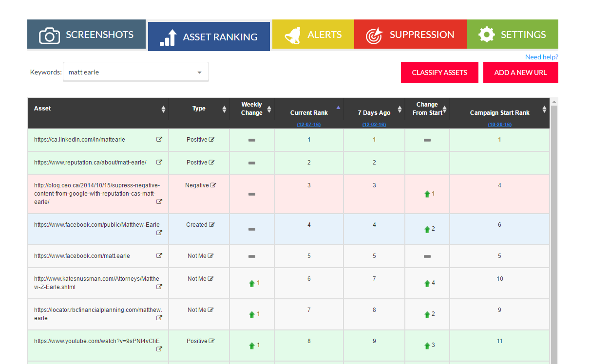Click the 12-07-16 date link
The width and height of the screenshot is (590, 364).
pyautogui.click(x=309, y=125)
